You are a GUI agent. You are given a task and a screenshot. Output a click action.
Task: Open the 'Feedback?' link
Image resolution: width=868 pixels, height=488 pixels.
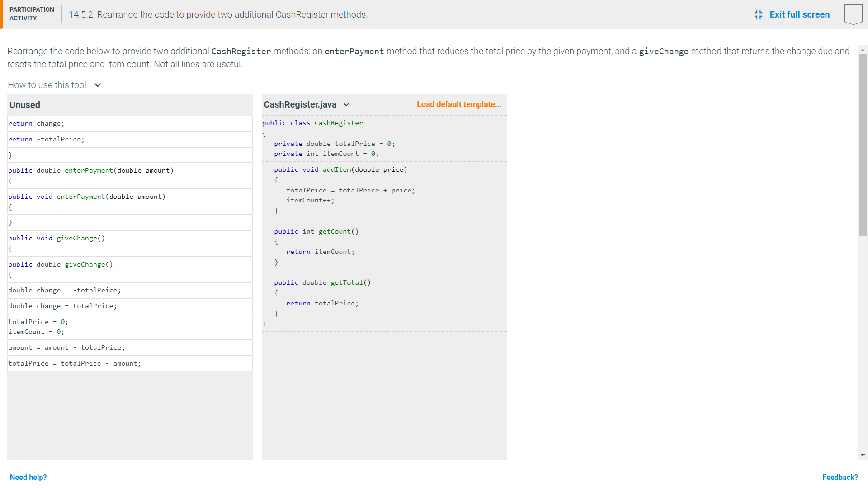[x=840, y=477]
